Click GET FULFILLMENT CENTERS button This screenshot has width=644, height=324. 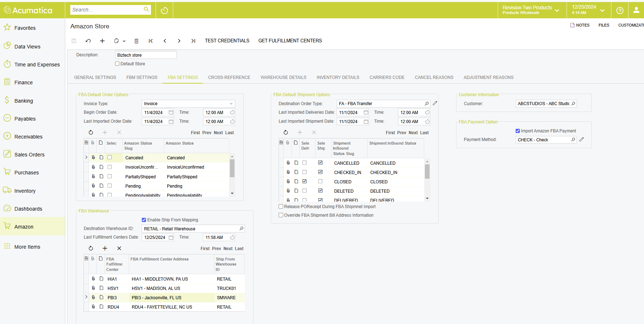click(x=290, y=41)
